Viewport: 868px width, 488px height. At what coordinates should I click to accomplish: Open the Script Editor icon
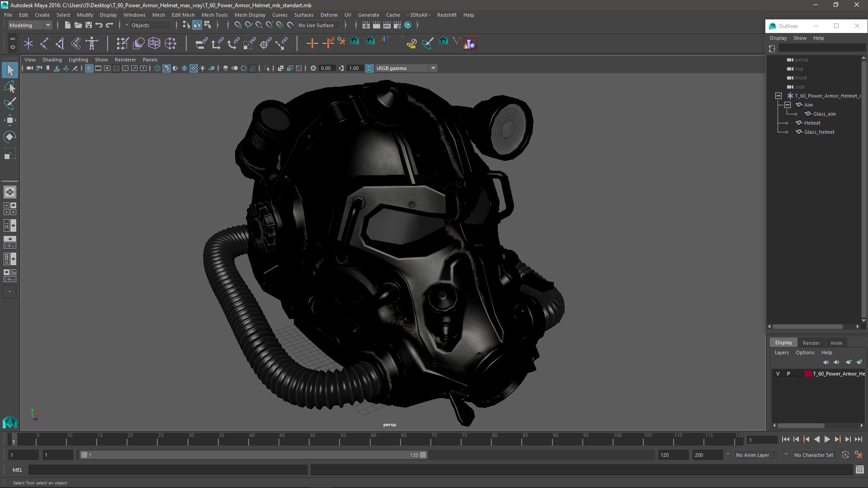tap(859, 470)
